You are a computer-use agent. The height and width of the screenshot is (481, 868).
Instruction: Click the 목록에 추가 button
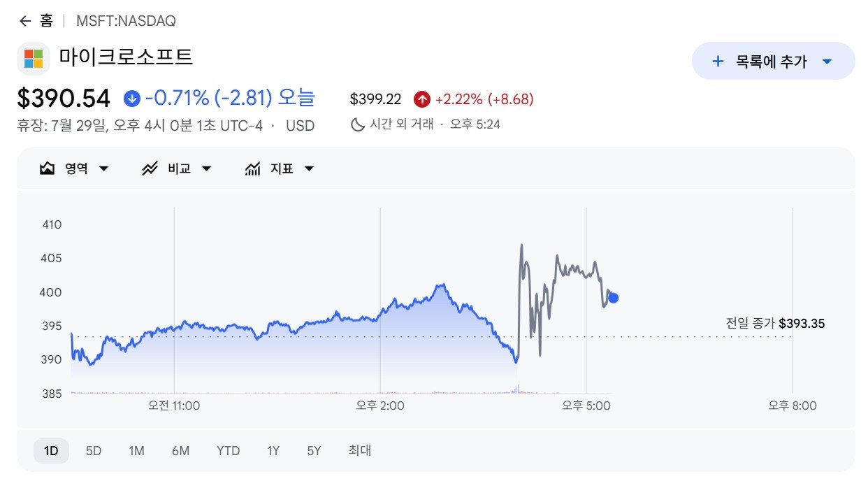pyautogui.click(x=773, y=61)
